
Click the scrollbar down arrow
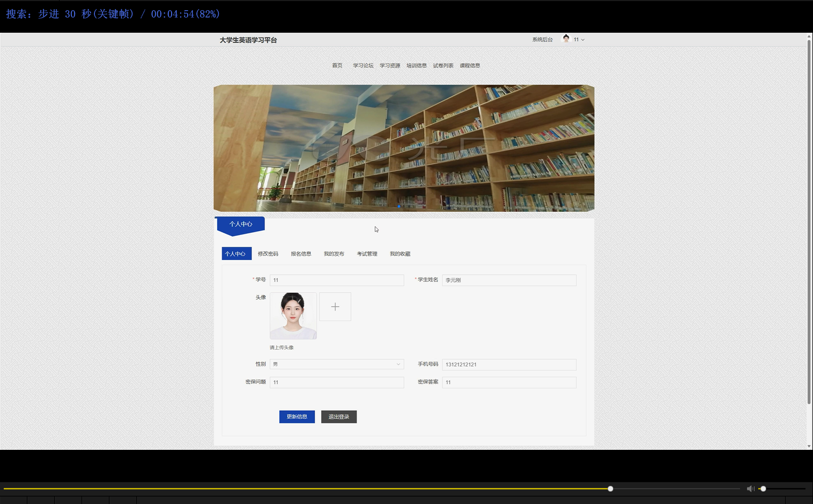pyautogui.click(x=809, y=446)
